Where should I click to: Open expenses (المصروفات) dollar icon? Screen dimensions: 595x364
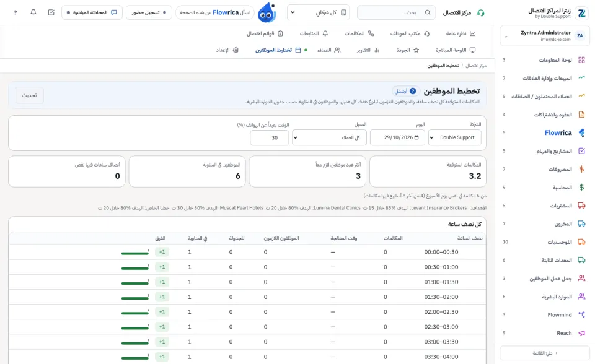pos(581,169)
